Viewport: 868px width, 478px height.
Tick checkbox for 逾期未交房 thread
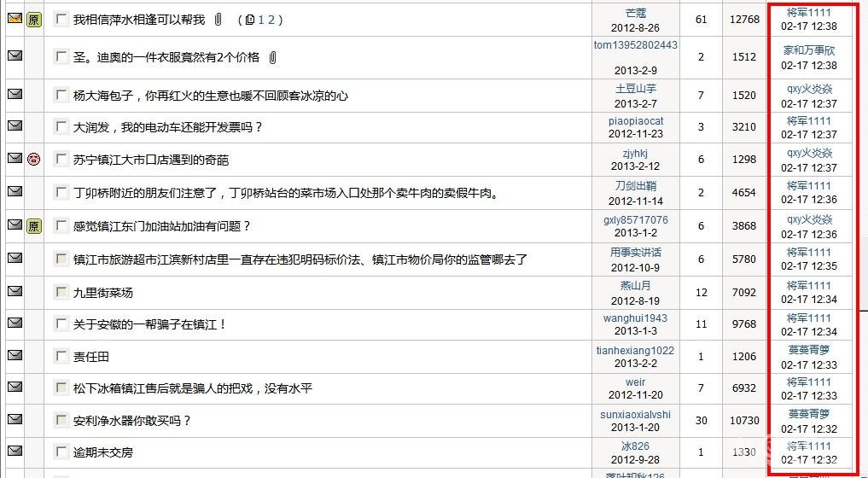(x=61, y=452)
